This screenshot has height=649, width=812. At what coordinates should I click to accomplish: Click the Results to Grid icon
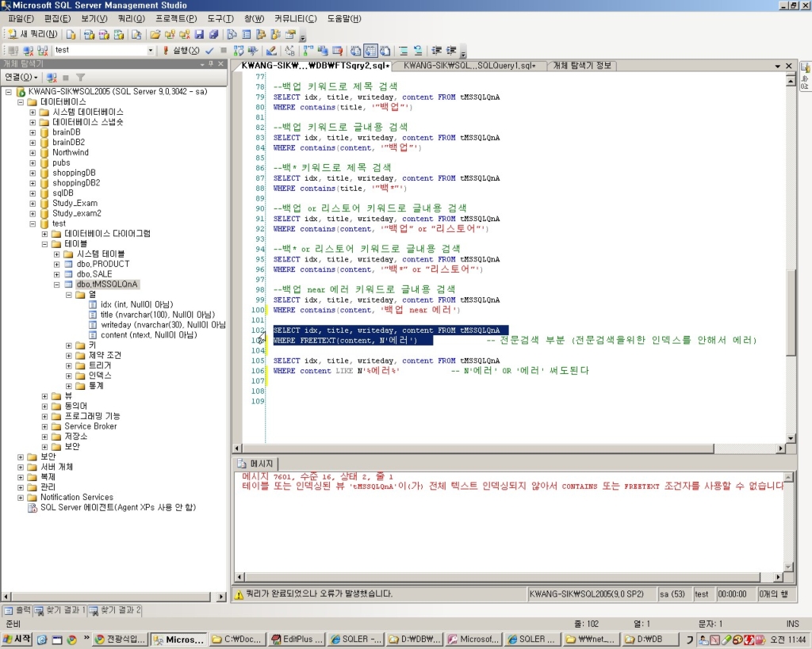(370, 50)
